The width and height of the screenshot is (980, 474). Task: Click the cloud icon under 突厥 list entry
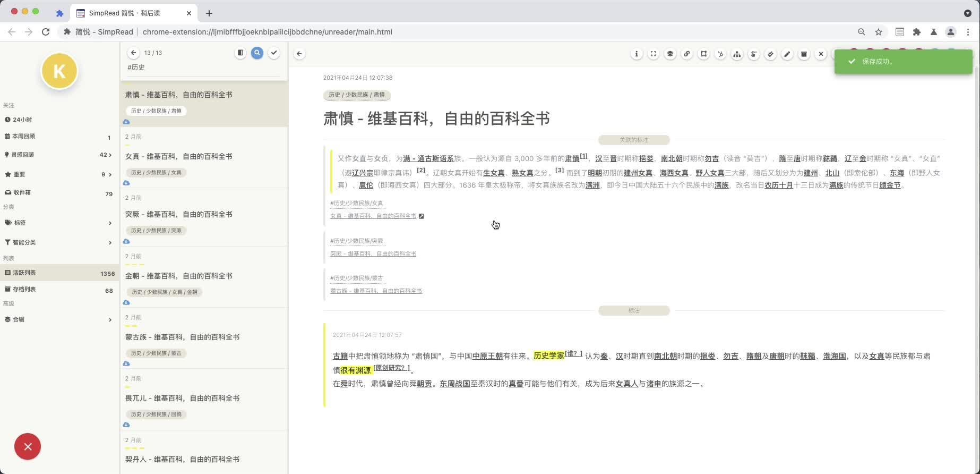(x=126, y=241)
